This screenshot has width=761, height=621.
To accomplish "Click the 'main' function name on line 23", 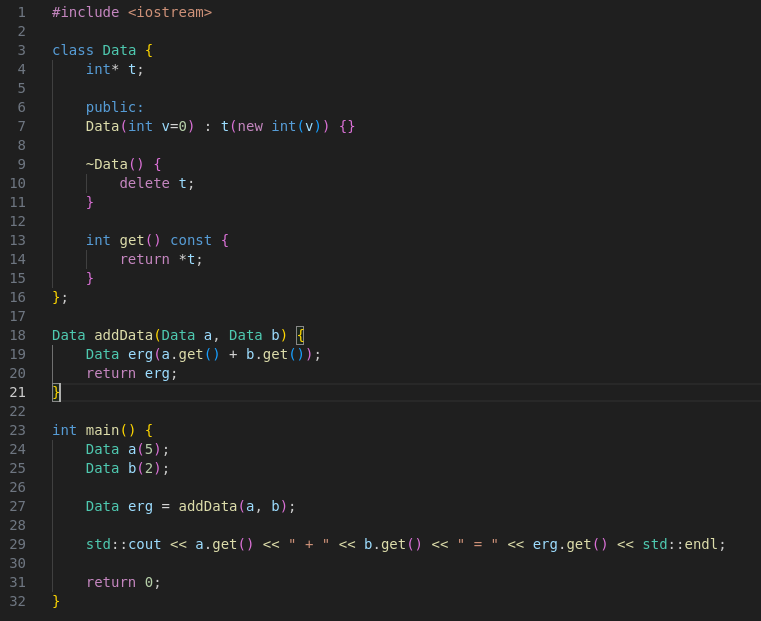I will click(102, 430).
